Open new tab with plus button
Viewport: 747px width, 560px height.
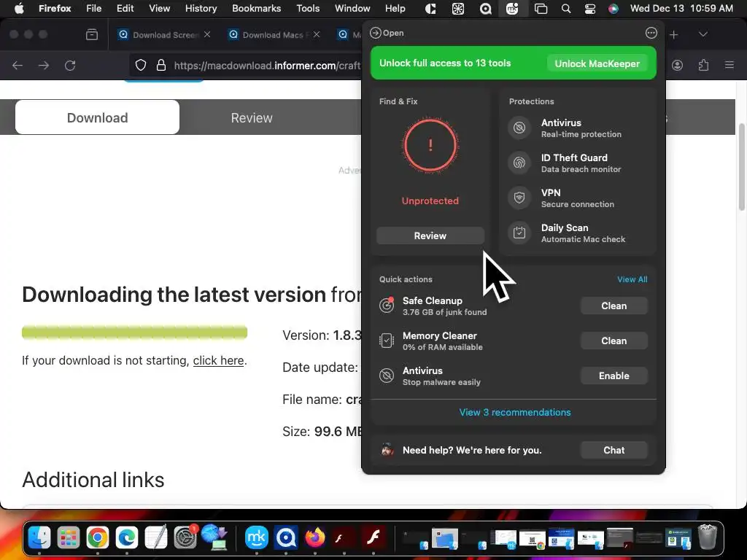(673, 35)
